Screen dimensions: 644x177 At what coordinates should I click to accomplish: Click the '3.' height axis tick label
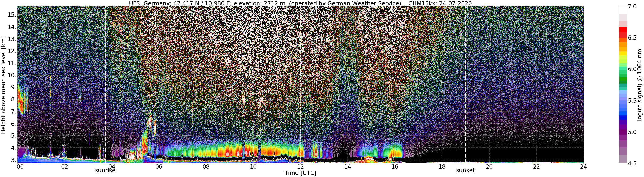14,160
